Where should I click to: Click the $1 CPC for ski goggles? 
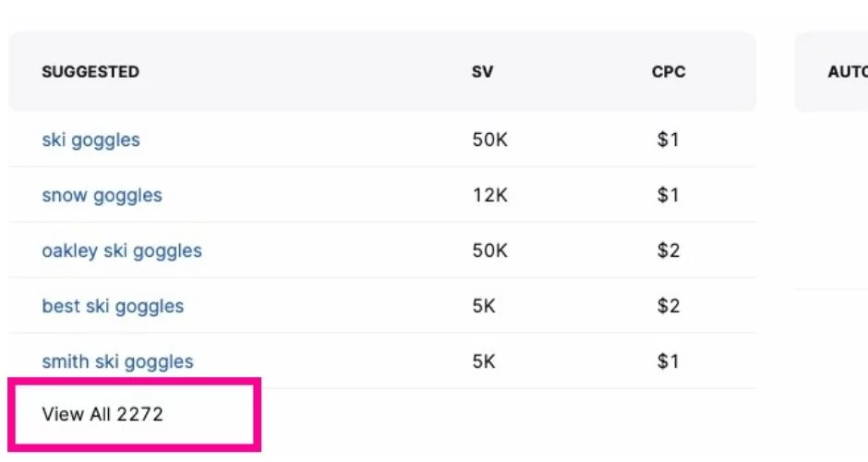click(x=668, y=140)
